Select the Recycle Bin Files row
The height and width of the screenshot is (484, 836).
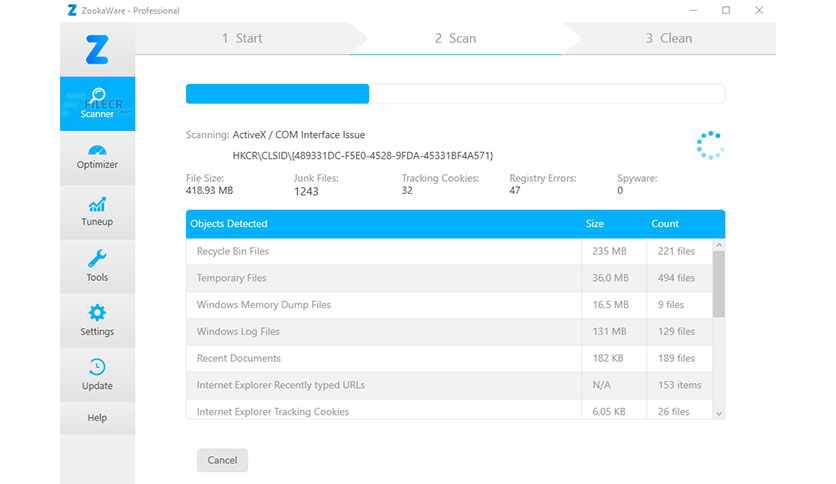click(x=449, y=252)
